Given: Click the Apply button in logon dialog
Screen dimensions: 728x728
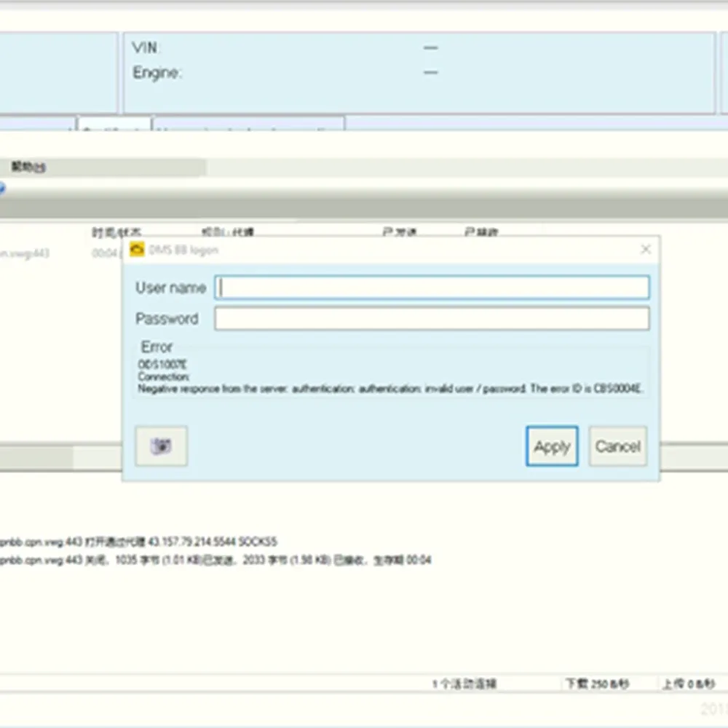Looking at the screenshot, I should (552, 446).
